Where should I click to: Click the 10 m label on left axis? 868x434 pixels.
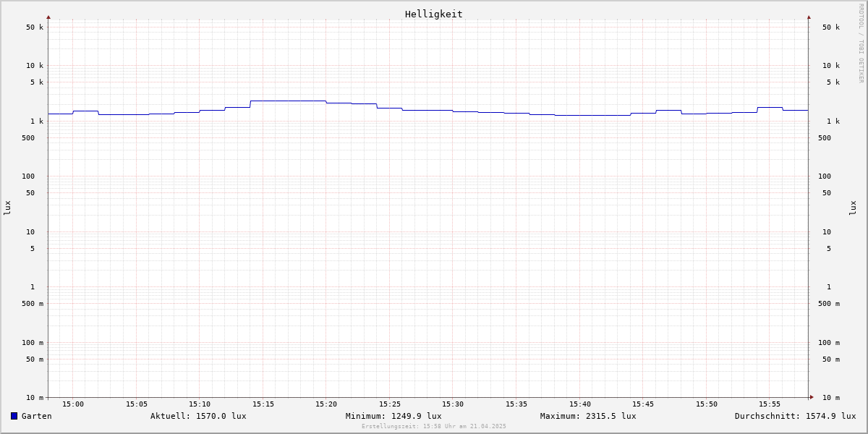[35, 398]
